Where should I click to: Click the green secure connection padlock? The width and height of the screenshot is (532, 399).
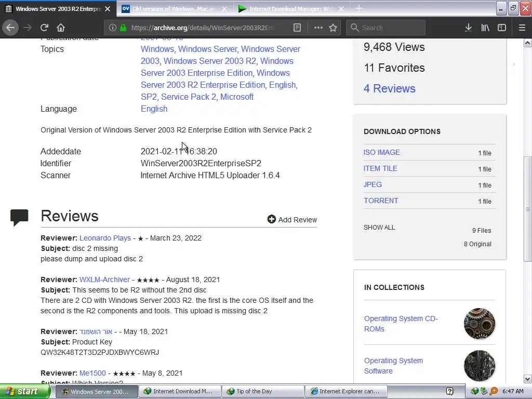pos(123,28)
